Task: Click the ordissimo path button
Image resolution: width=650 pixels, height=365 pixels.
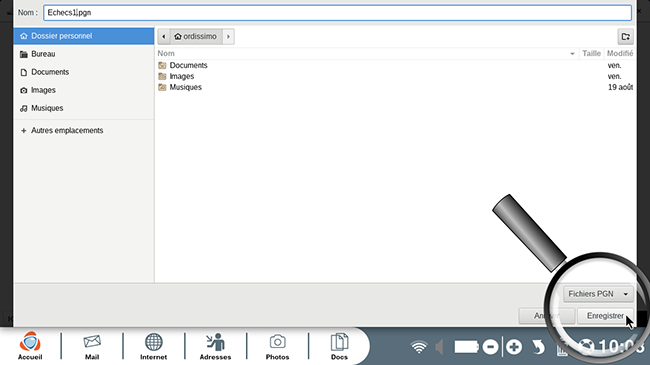Action: [196, 36]
